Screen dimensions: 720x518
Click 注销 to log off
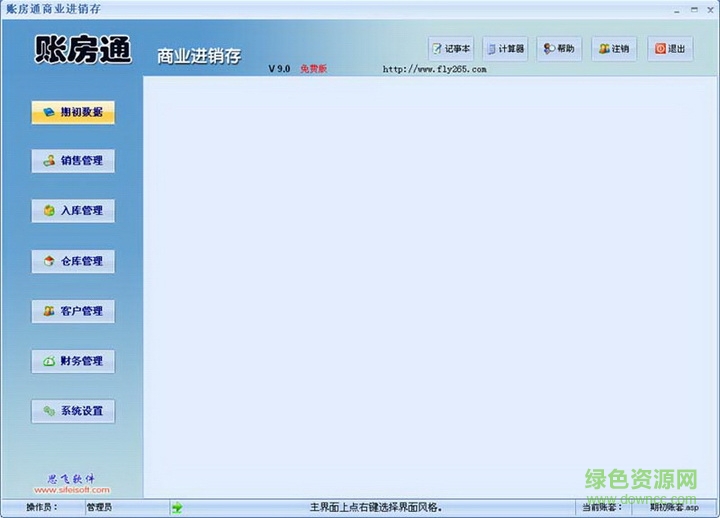point(614,49)
